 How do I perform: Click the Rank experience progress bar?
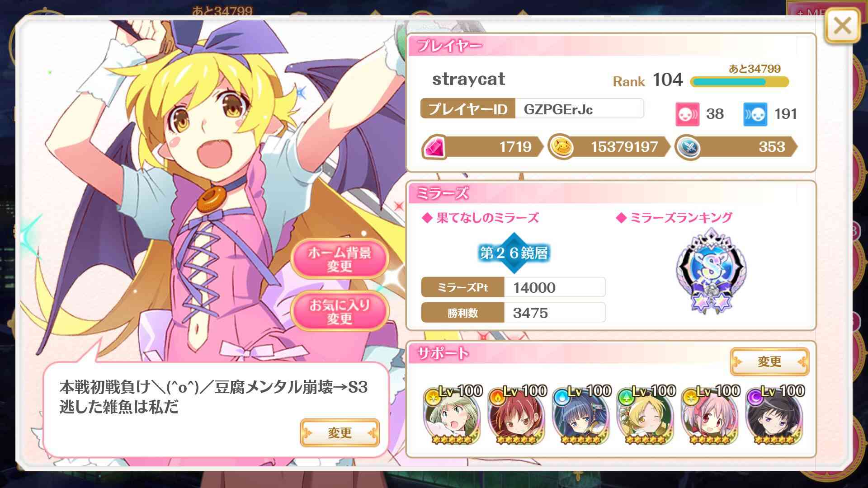click(740, 82)
